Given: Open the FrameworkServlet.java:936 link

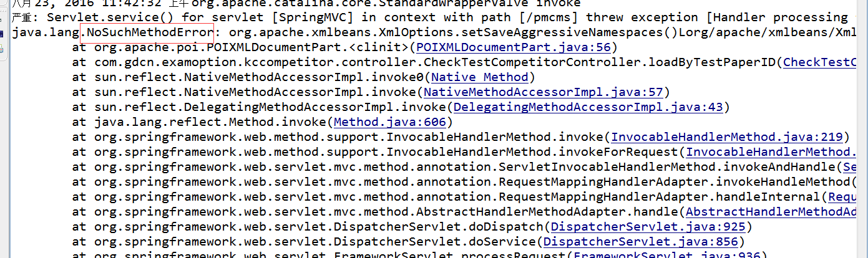Looking at the screenshot, I should 667,254.
